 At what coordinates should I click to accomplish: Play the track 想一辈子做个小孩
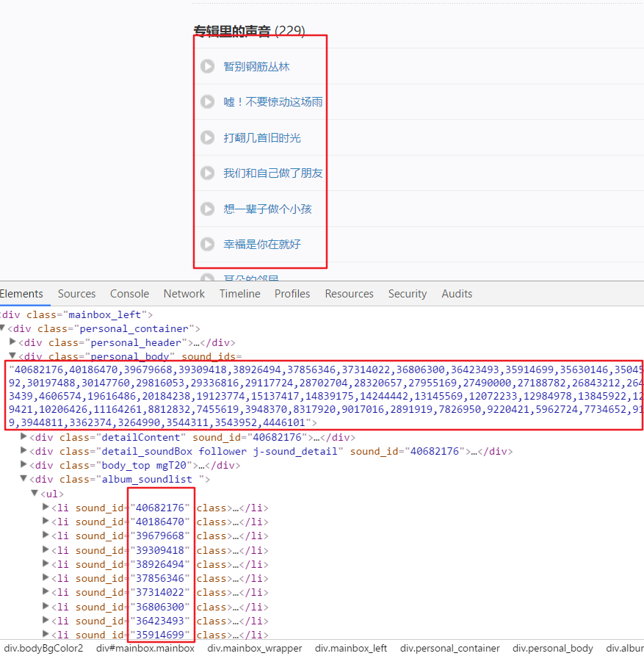pos(207,209)
